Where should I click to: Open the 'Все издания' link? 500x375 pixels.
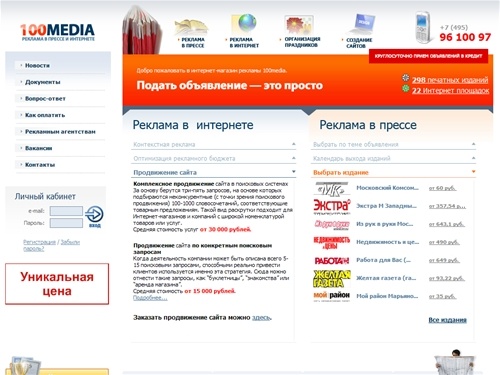pyautogui.click(x=447, y=320)
